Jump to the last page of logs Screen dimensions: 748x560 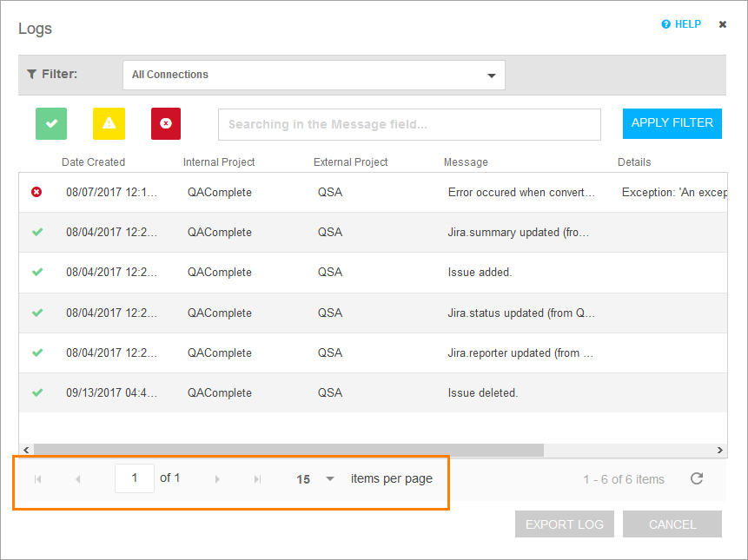click(x=257, y=478)
